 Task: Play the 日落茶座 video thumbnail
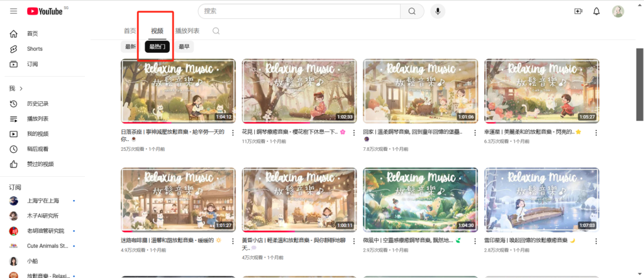tap(178, 91)
